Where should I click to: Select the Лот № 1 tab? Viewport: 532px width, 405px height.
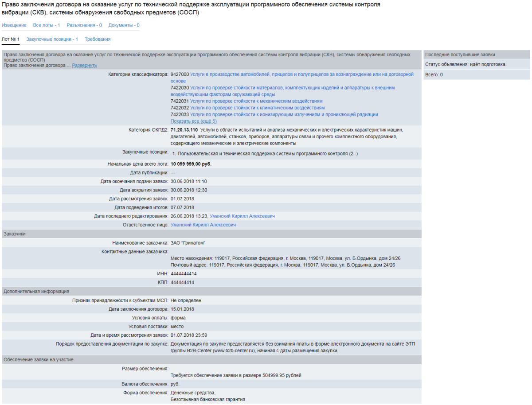click(x=11, y=39)
